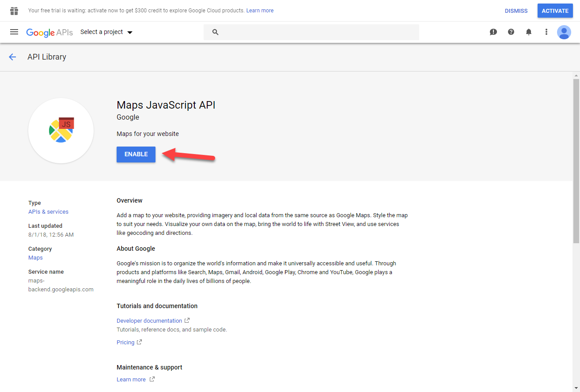This screenshot has height=392, width=580.
Task: Click the free trial gift icon
Action: pyautogui.click(x=14, y=10)
